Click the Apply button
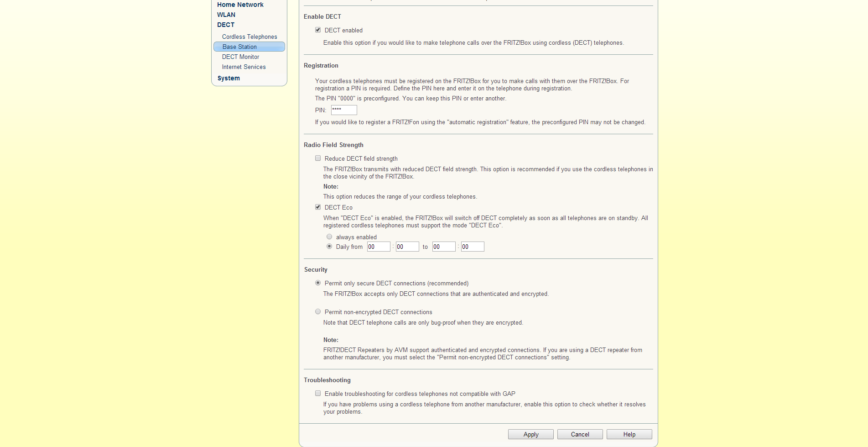 531,434
